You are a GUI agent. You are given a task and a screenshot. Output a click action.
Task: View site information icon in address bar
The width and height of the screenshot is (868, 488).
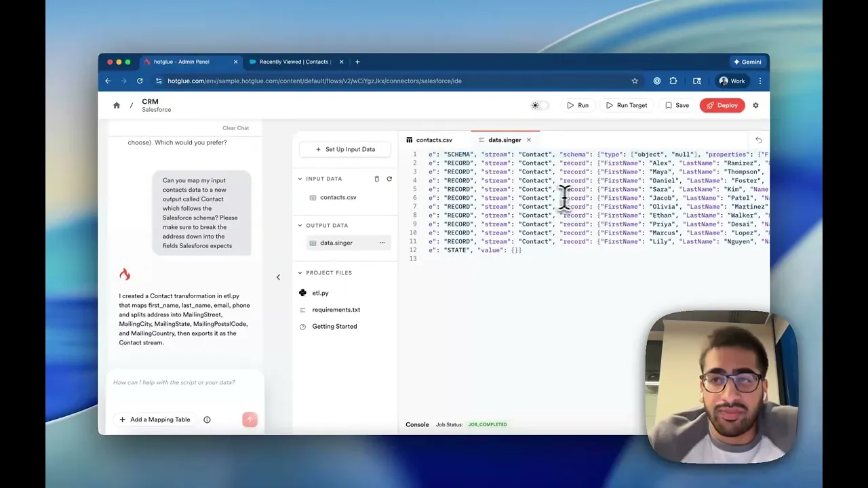pos(159,81)
